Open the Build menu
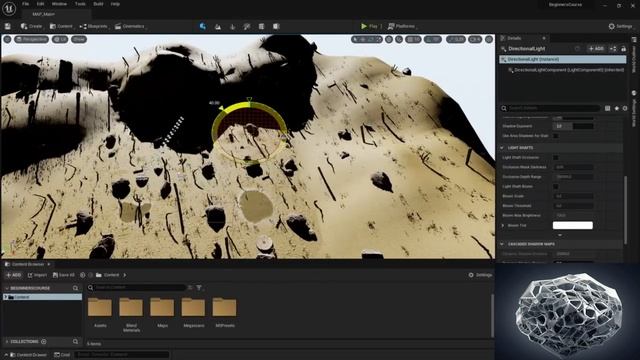This screenshot has width=640, height=360. click(x=98, y=4)
